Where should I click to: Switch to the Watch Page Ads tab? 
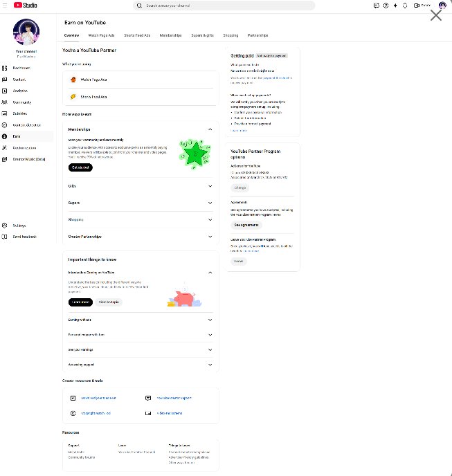[101, 35]
